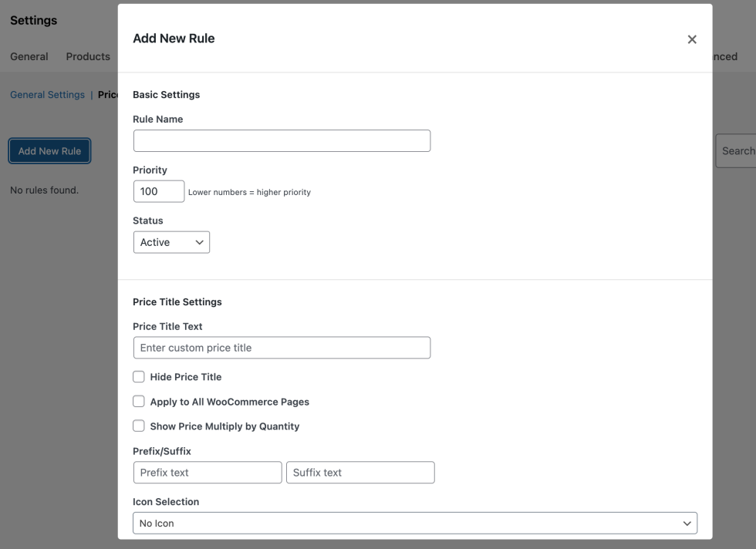Click the Prefix/Suffix label
Image resolution: width=756 pixels, height=549 pixels.
[x=162, y=451]
